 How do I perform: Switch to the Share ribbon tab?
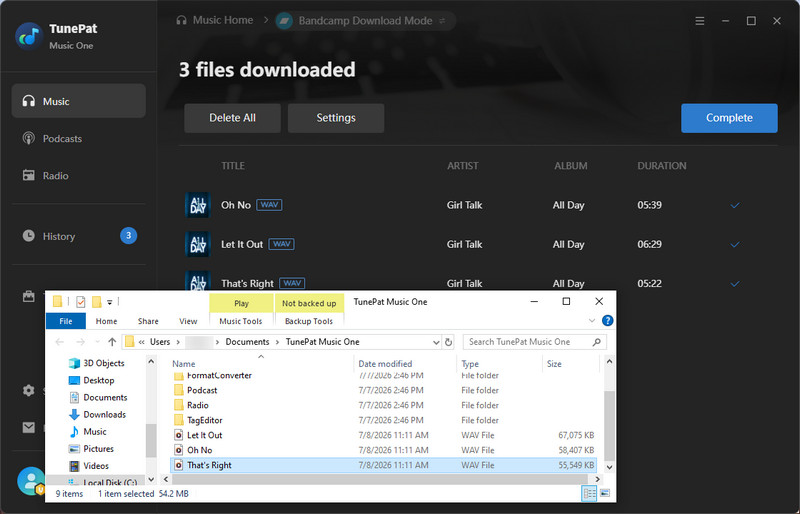click(148, 321)
